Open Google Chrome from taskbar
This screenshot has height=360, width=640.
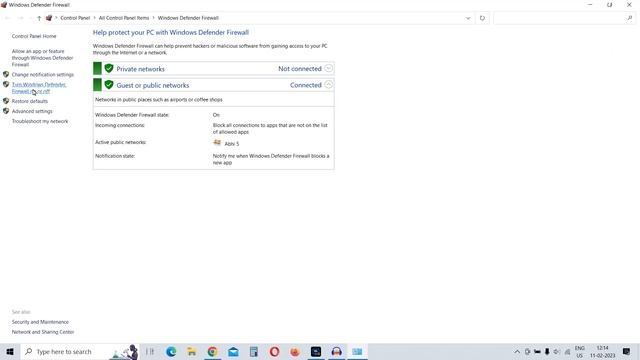tap(212, 351)
